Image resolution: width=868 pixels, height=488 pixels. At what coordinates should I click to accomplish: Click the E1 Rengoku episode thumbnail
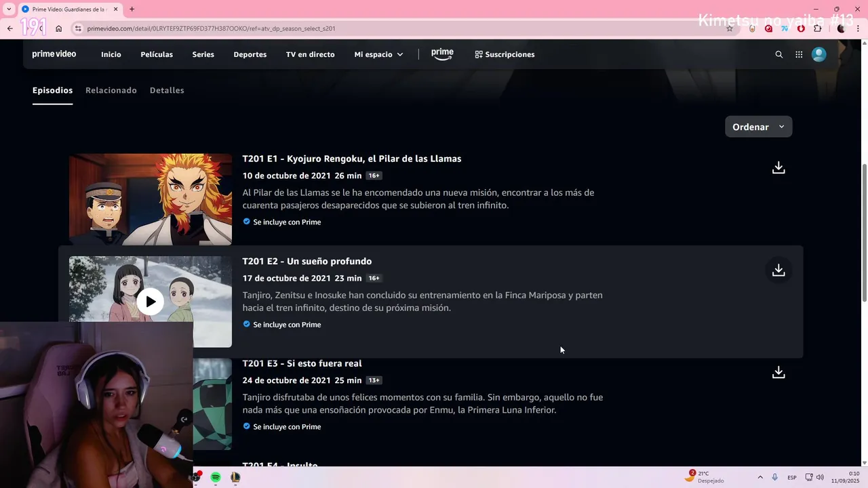tap(151, 199)
